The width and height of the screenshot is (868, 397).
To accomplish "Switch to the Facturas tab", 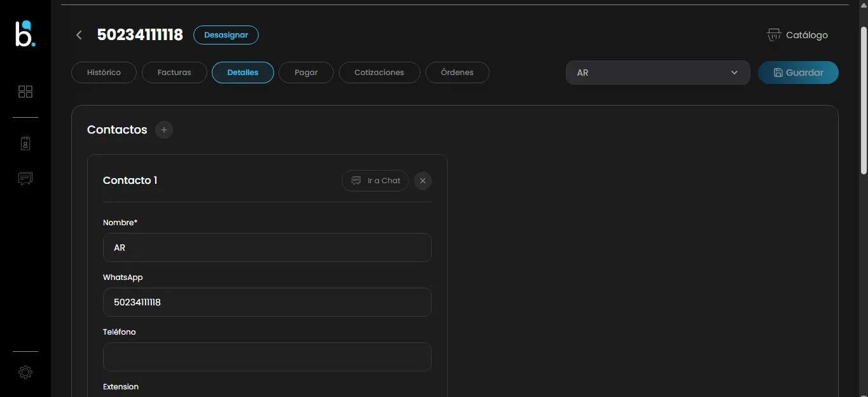I will (174, 73).
